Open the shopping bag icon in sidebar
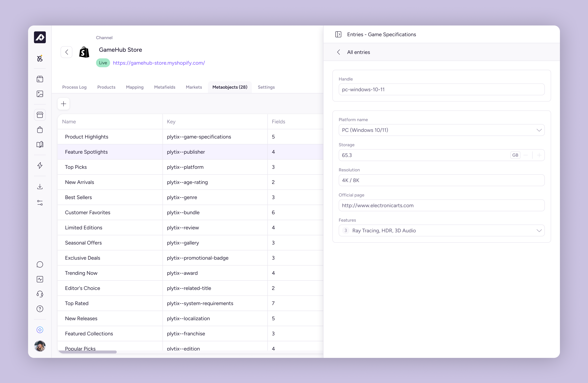This screenshot has height=383, width=588. [40, 130]
